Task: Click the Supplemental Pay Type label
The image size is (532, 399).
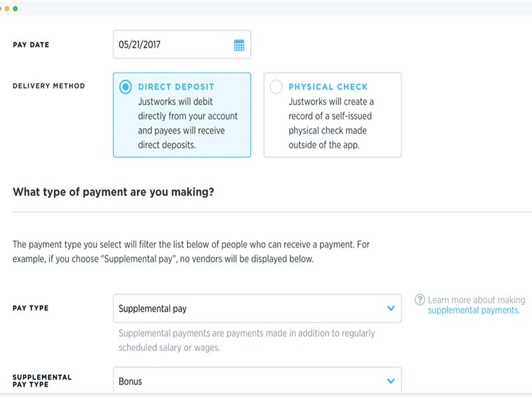Action: [42, 381]
